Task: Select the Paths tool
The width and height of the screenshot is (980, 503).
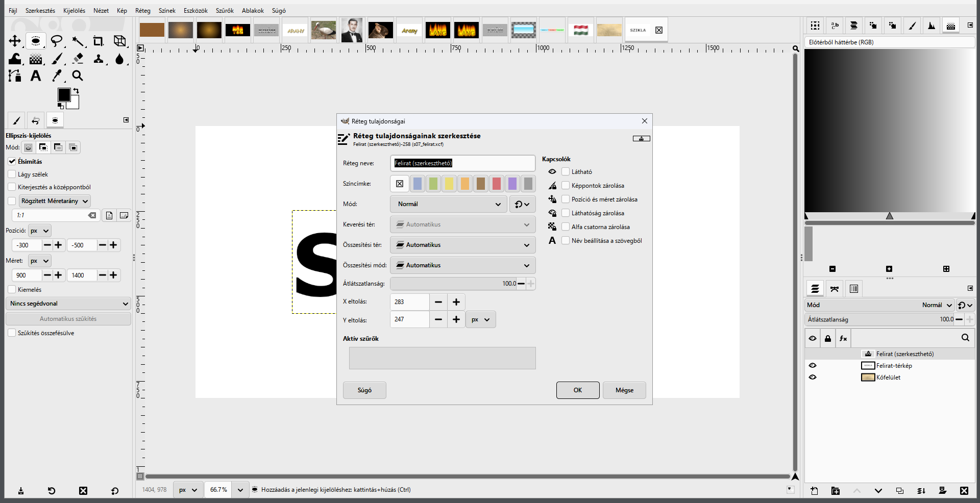Action: pos(15,76)
